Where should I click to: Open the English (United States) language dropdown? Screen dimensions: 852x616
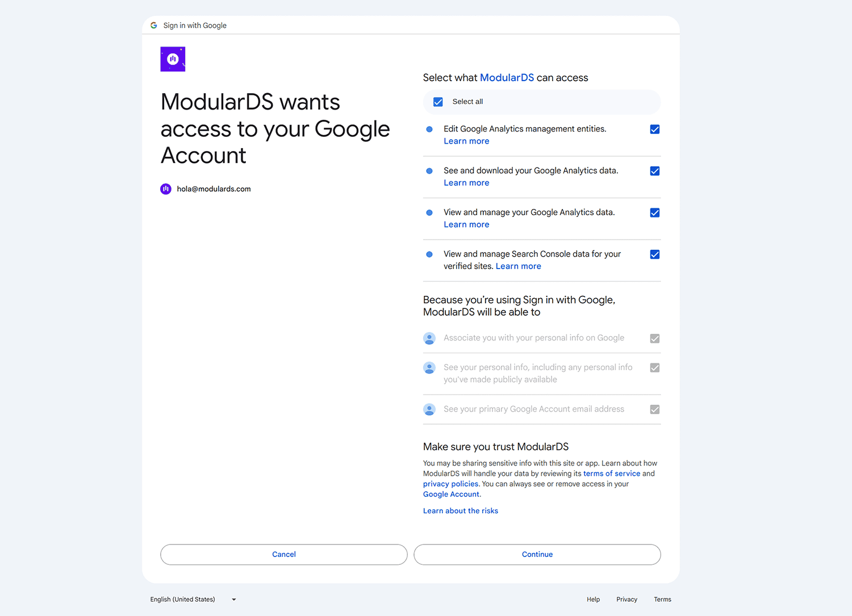pos(193,600)
